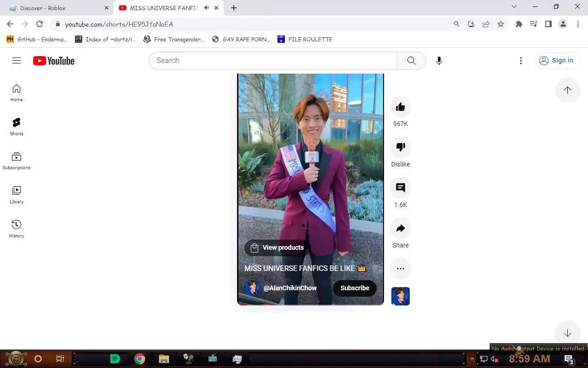
Task: Share this Short
Action: pos(401,228)
